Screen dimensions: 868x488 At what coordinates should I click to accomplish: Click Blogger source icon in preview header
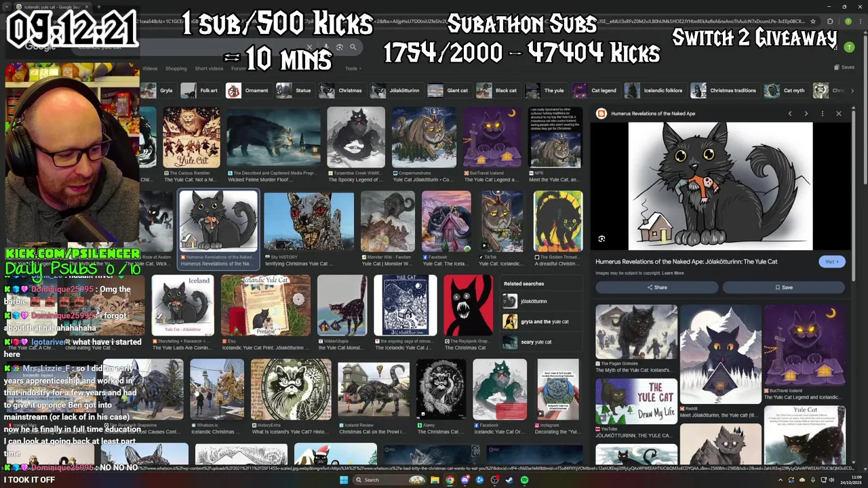[601, 114]
